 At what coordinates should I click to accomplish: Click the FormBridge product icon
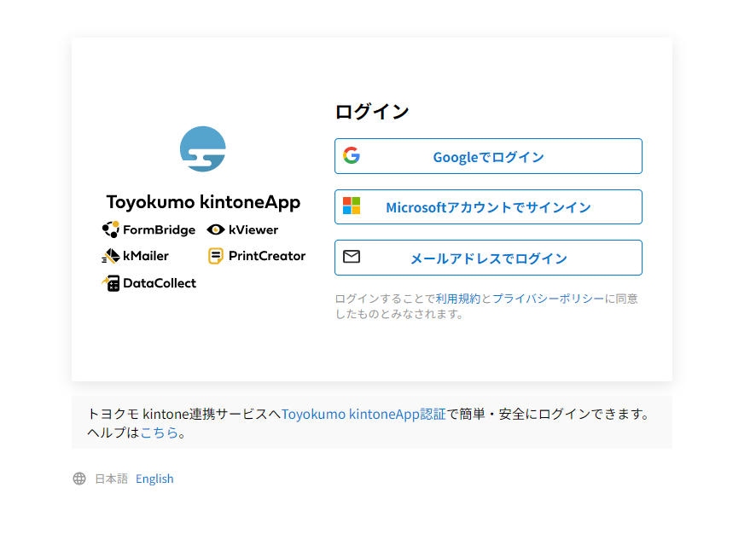[111, 229]
